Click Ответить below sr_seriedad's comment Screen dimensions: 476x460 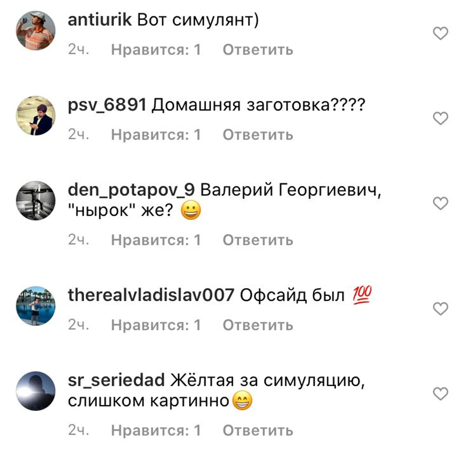click(x=258, y=430)
